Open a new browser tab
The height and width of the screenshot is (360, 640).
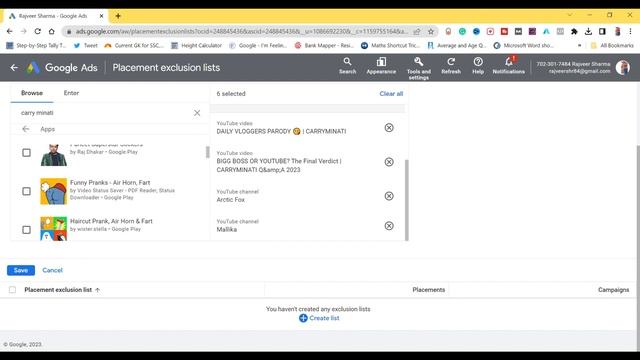118,16
